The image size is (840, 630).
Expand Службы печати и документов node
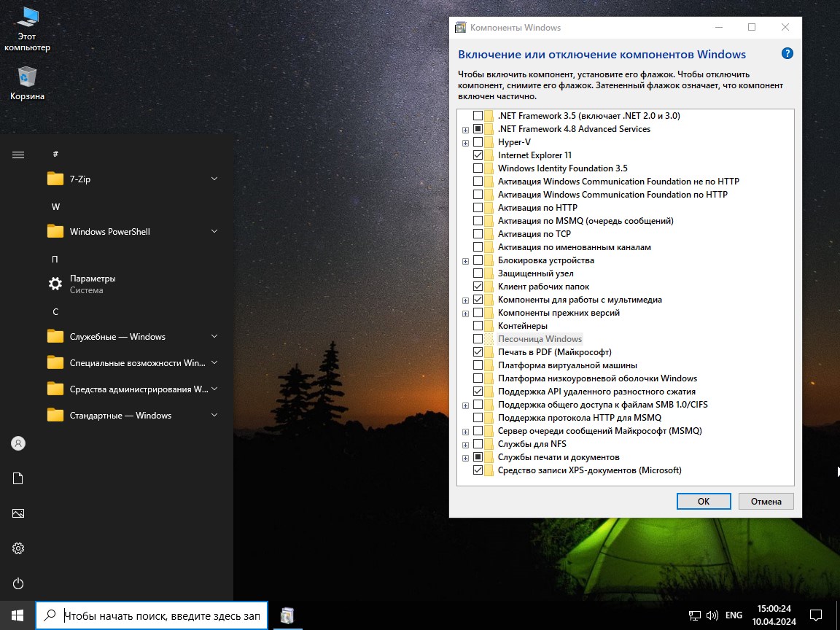click(465, 458)
